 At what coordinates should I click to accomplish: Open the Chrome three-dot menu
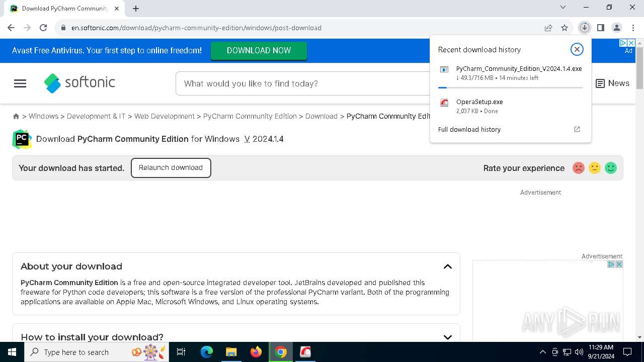click(633, 28)
